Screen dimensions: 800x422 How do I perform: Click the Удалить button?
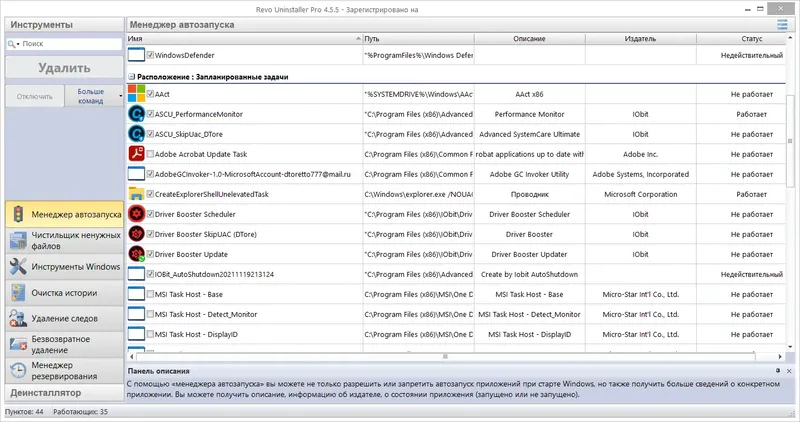pos(64,68)
